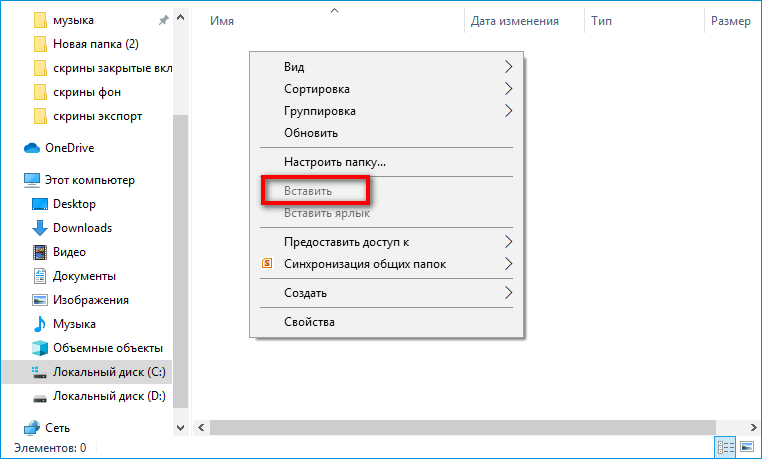This screenshot has height=459, width=762.
Task: Click the Локальный диск (D:) drive icon
Action: point(40,398)
